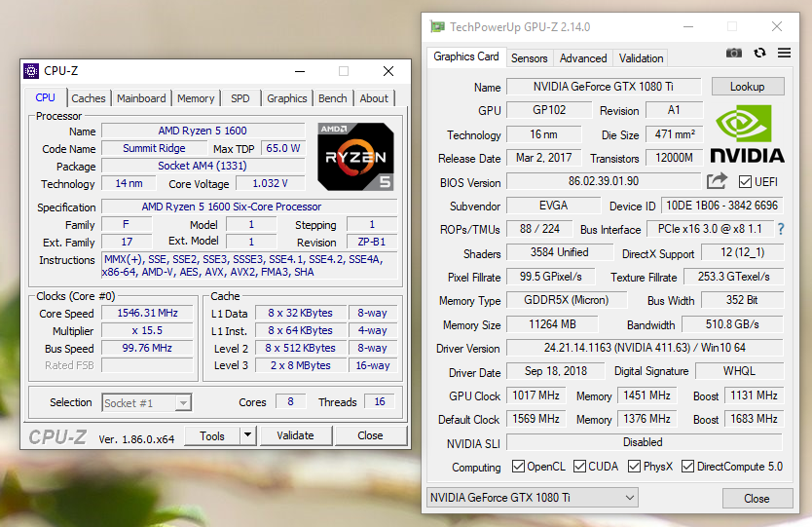Click the processor Name field AMD Ryzen 5 1600
The image size is (812, 527).
pos(203,131)
